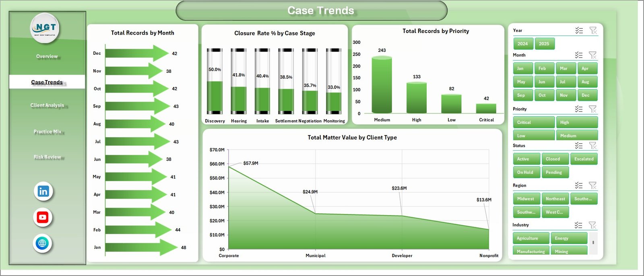Clear the Status slicer filter
The height and width of the screenshot is (276, 644).
point(593,146)
